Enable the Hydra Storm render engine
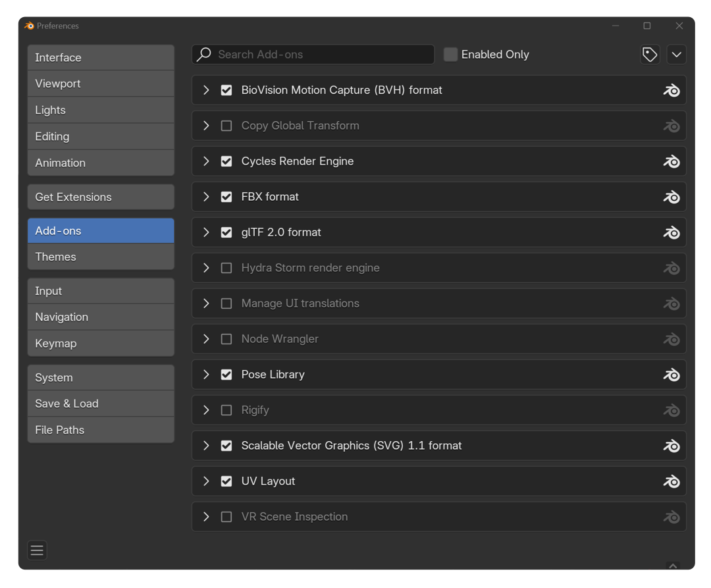711x588 pixels. click(226, 268)
